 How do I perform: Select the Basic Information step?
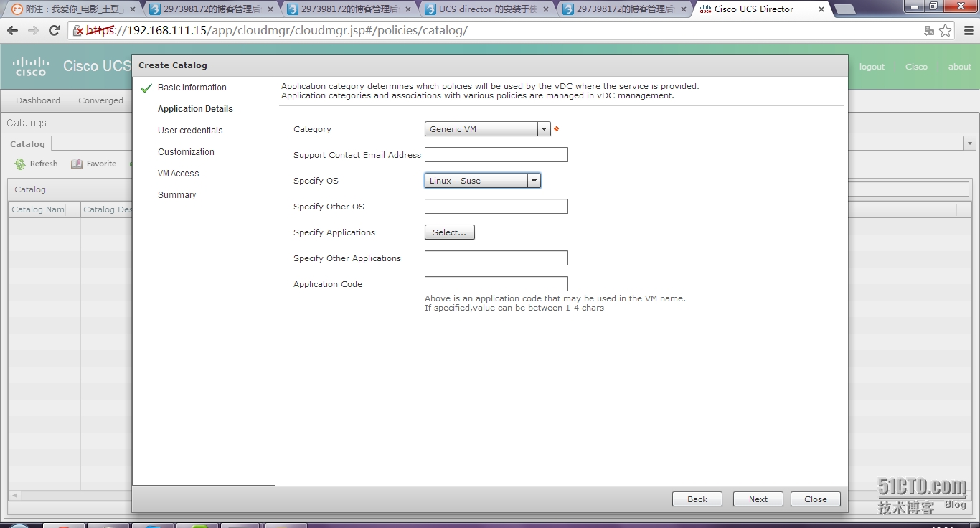[192, 88]
